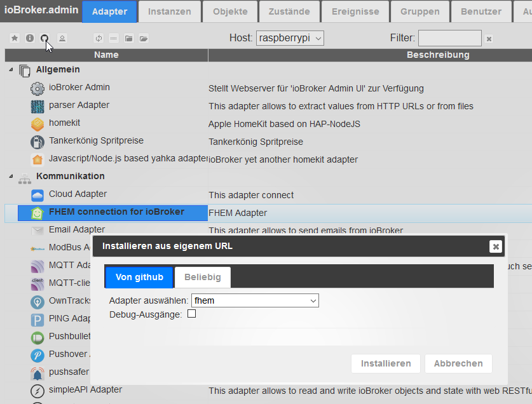
Task: Click the OwnTracks location pin icon
Action: coord(38,302)
